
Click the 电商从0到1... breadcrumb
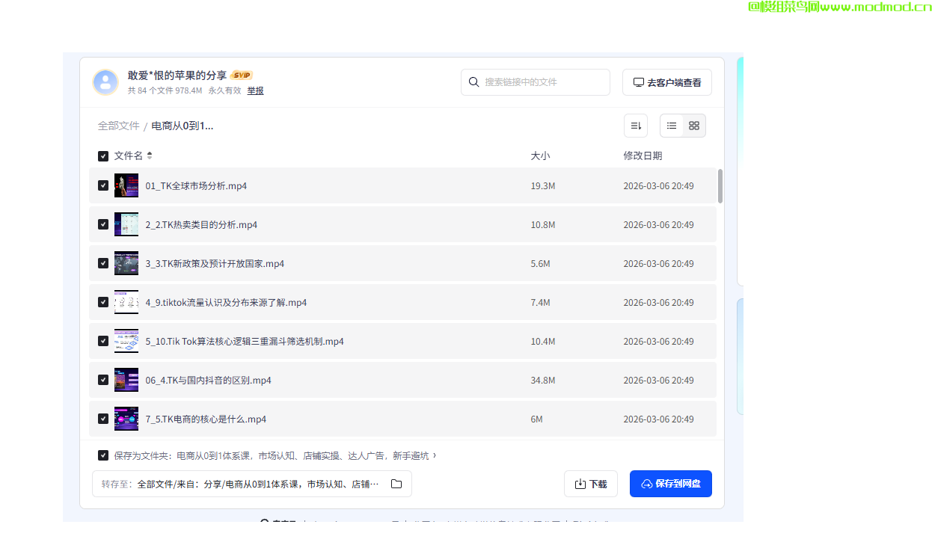click(x=183, y=126)
